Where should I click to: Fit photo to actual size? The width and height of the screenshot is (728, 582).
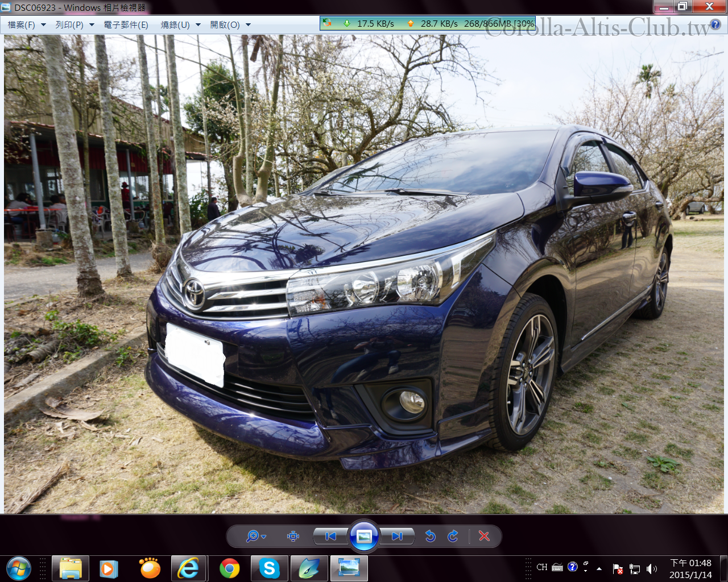click(x=293, y=536)
